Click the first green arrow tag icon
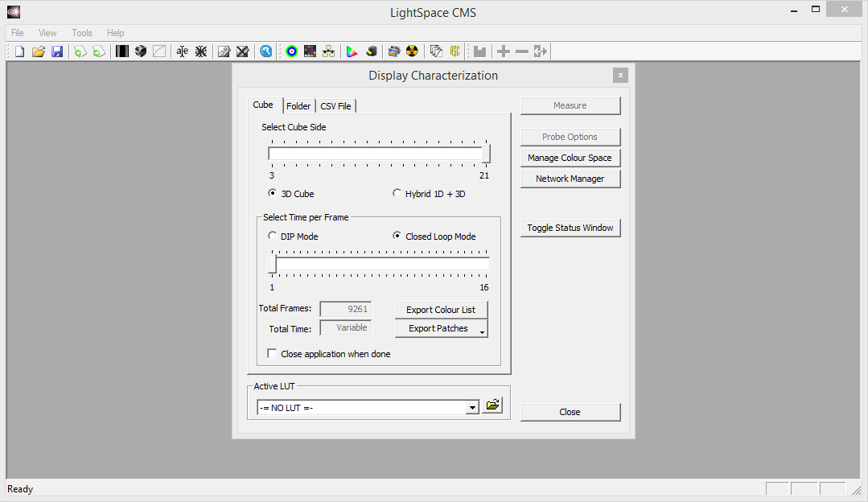Viewport: 868px width, 502px height. [x=80, y=51]
